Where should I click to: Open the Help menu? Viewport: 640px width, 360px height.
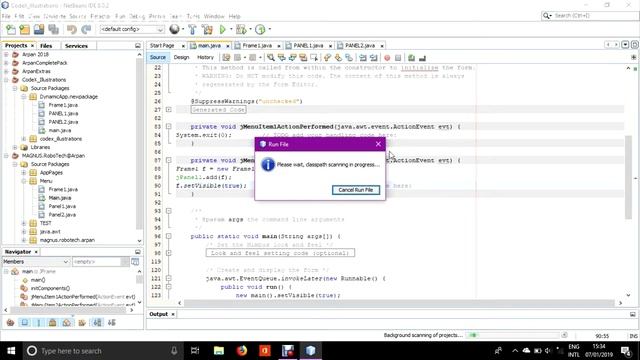pyautogui.click(x=234, y=16)
